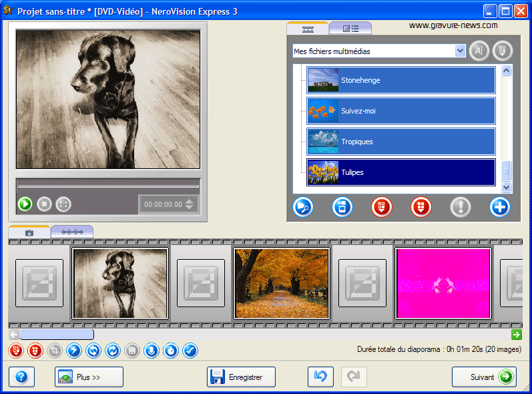Save project with the Enregistrer button

(x=241, y=377)
